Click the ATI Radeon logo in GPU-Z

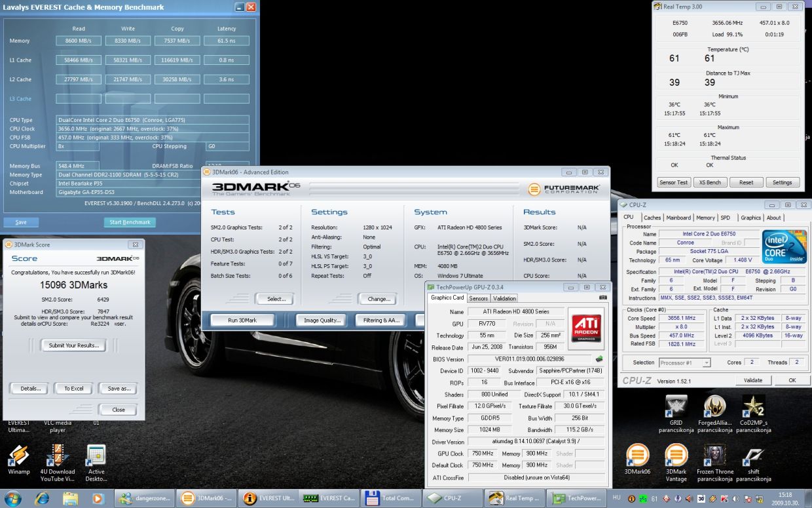587,328
